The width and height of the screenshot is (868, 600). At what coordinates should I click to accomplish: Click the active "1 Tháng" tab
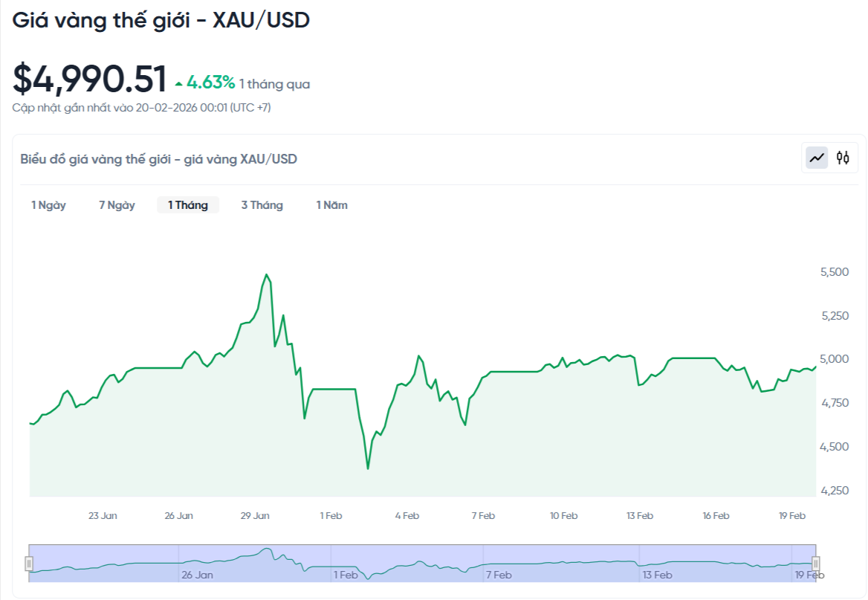tap(187, 205)
